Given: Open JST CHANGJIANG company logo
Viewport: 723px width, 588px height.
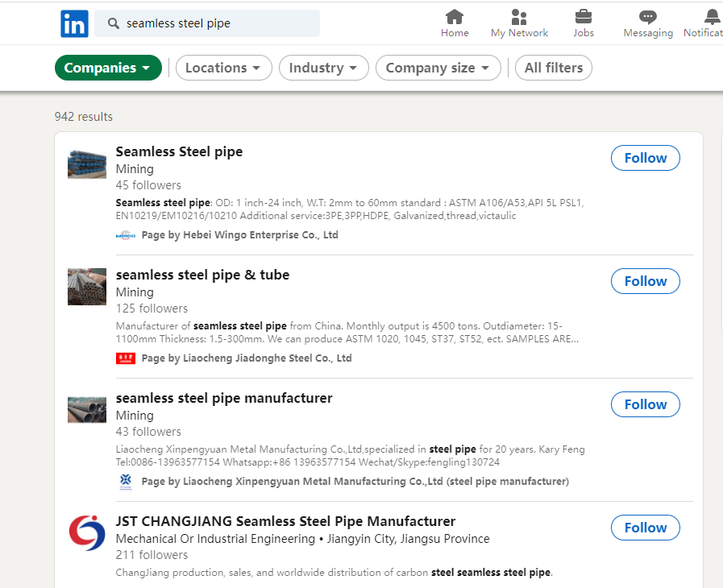Looking at the screenshot, I should click(87, 532).
